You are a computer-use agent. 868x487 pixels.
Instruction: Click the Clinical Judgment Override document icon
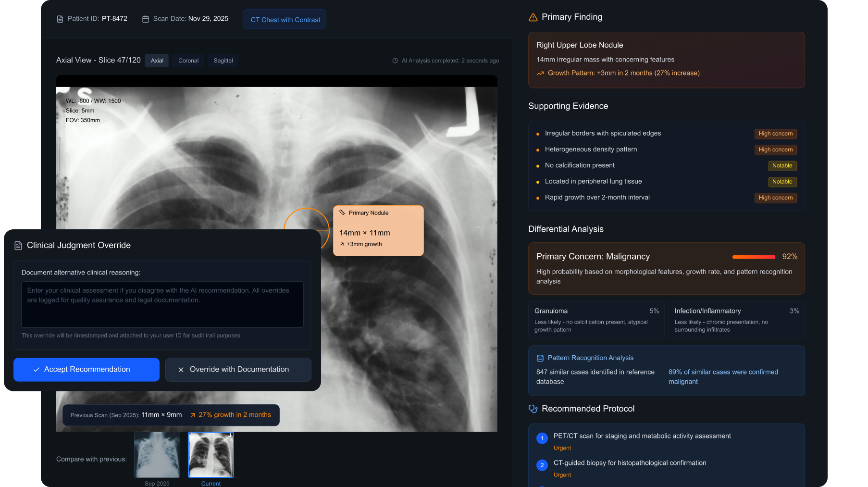coord(18,246)
